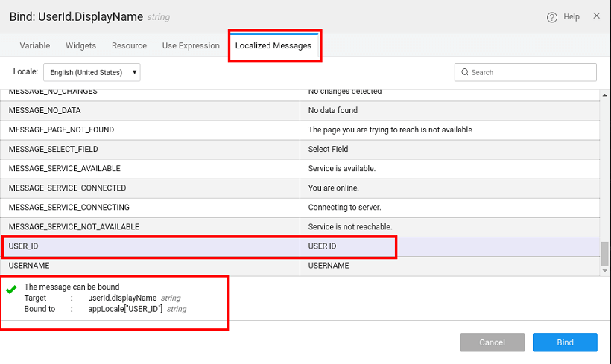Image resolution: width=611 pixels, height=364 pixels.
Task: Select the MESSAGE_SERVICE_CONNECTED row
Action: coord(149,188)
